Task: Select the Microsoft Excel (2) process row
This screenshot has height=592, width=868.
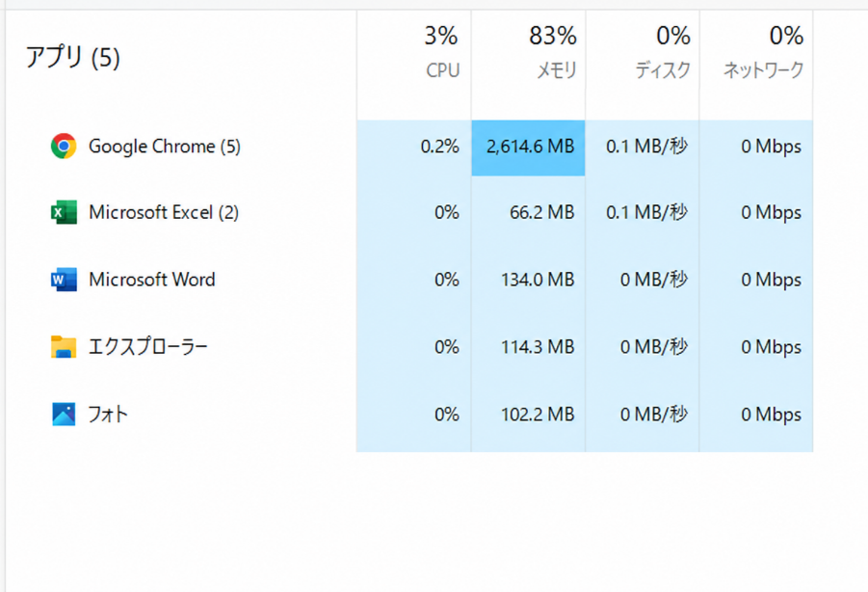Action: coord(409,213)
